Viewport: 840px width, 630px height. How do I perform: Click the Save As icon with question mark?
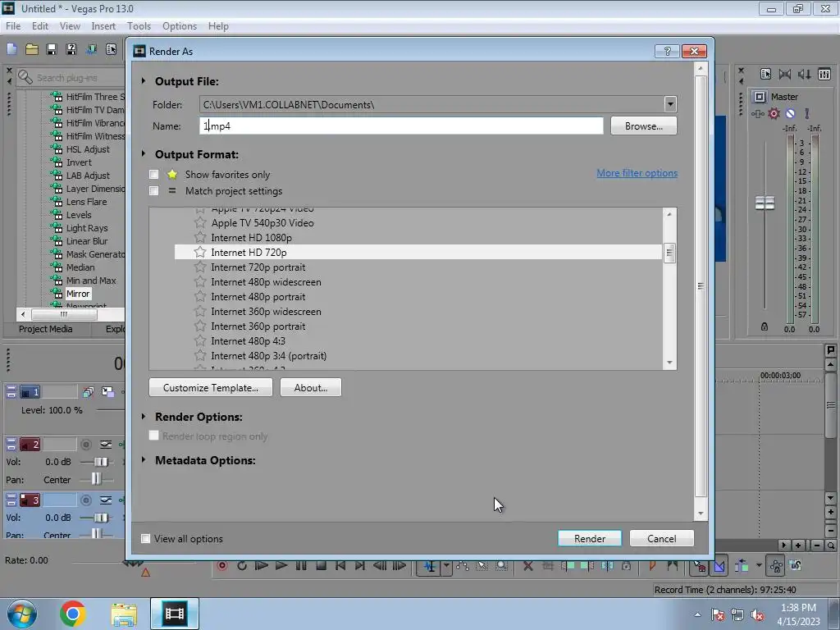71,49
